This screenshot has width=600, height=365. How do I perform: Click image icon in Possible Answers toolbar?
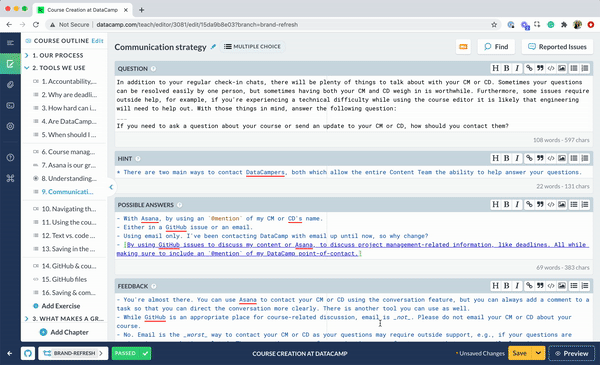pos(561,204)
